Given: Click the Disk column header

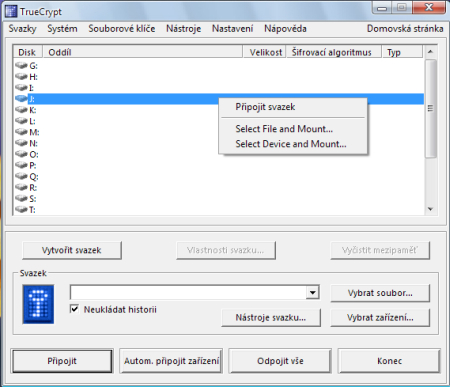Looking at the screenshot, I should click(28, 52).
